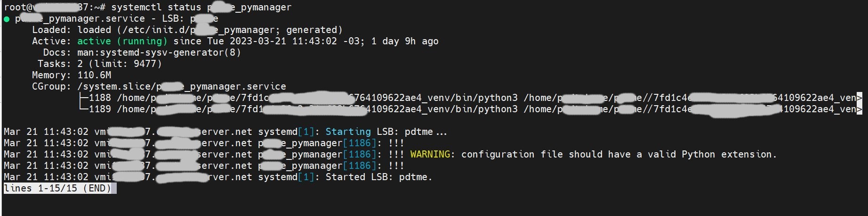868x216 pixels.
Task: Click the man:systemd-sysv-generator(8) docs reference
Action: (159, 53)
